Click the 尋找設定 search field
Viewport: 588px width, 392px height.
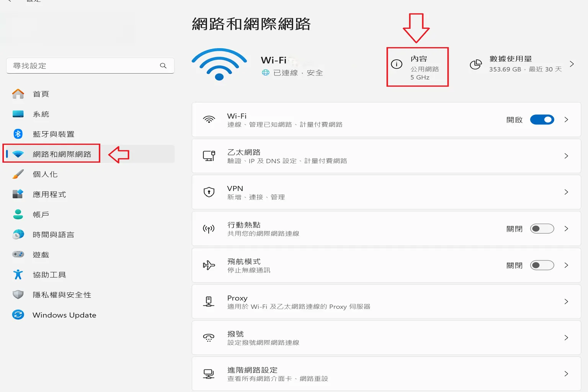[x=90, y=66]
